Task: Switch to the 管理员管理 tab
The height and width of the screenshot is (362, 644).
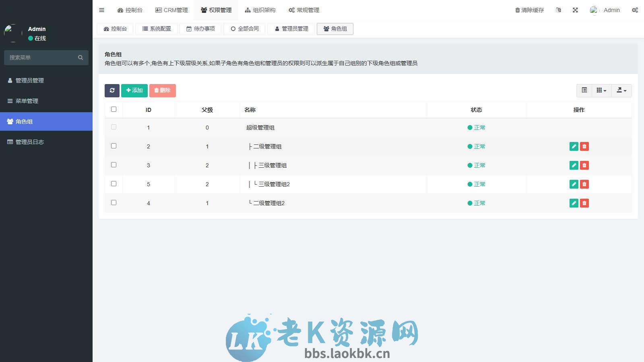Action: pos(291,29)
